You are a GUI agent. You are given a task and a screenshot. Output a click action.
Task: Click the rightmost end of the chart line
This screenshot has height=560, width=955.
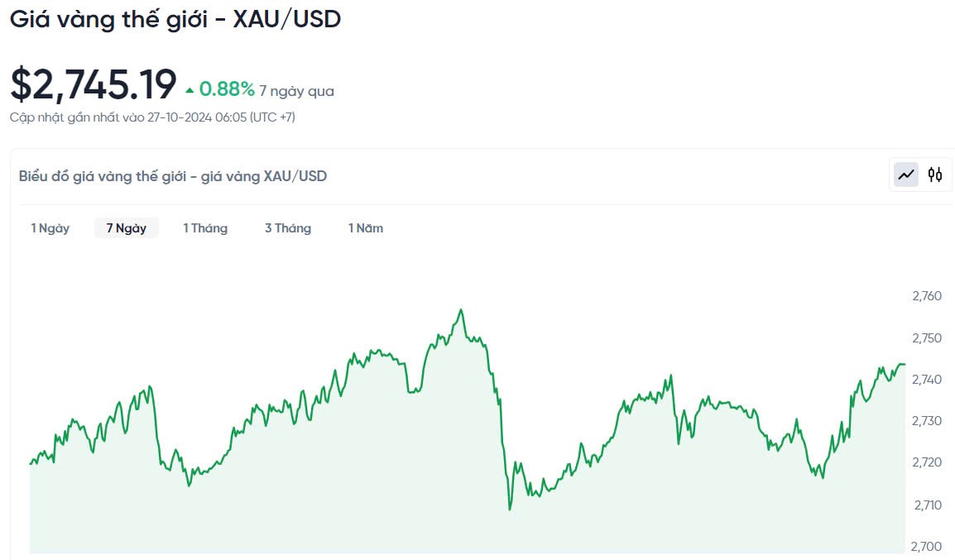(904, 364)
